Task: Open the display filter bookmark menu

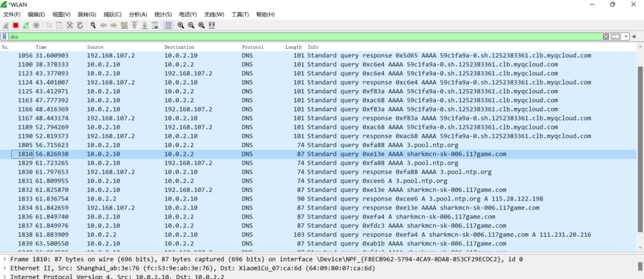Action: tap(5, 37)
